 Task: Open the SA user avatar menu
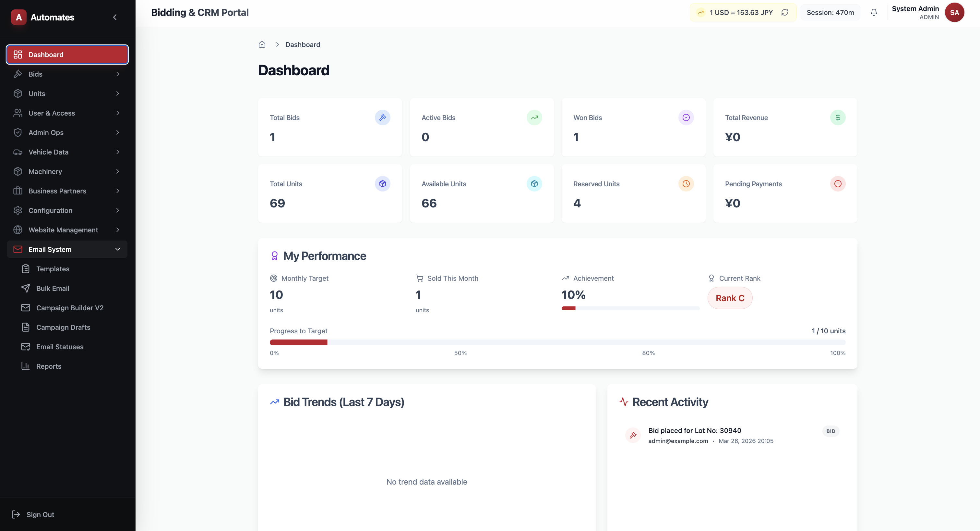pos(954,13)
